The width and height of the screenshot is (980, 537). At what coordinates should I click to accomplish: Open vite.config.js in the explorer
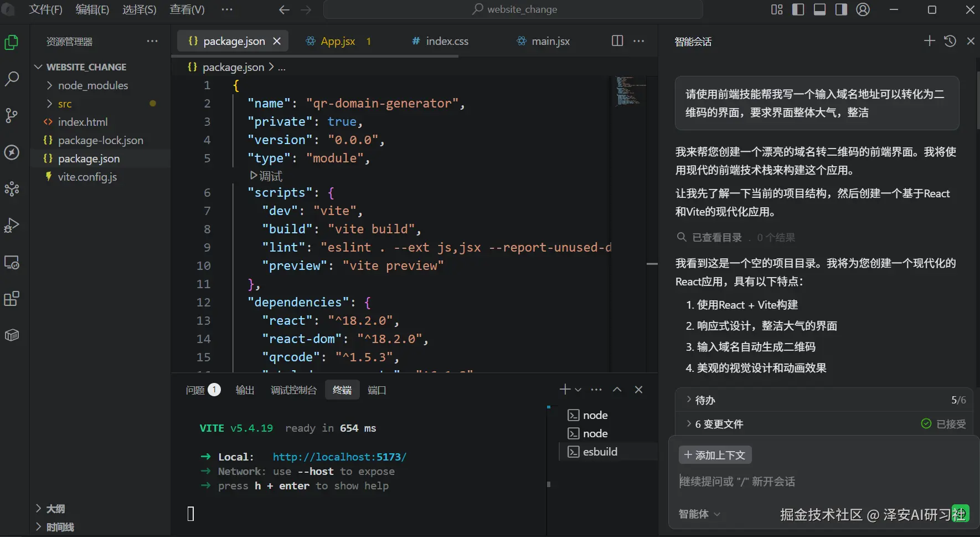[100, 177]
